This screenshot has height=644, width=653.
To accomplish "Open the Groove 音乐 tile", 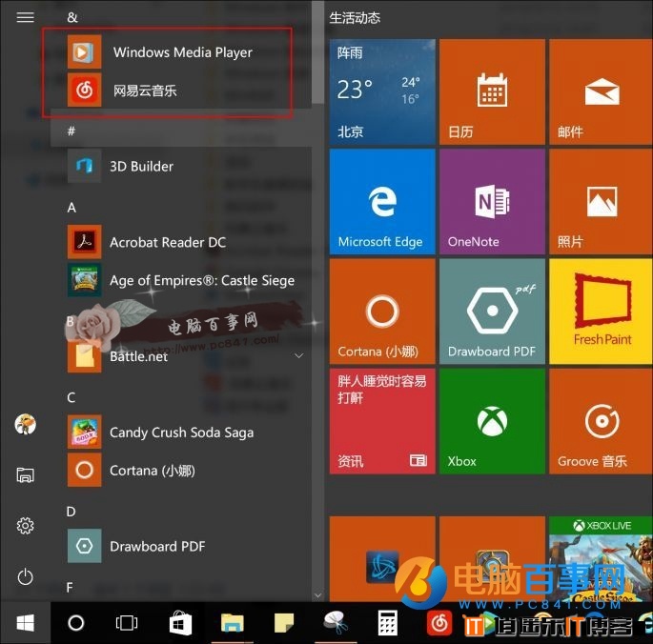I will [x=601, y=421].
